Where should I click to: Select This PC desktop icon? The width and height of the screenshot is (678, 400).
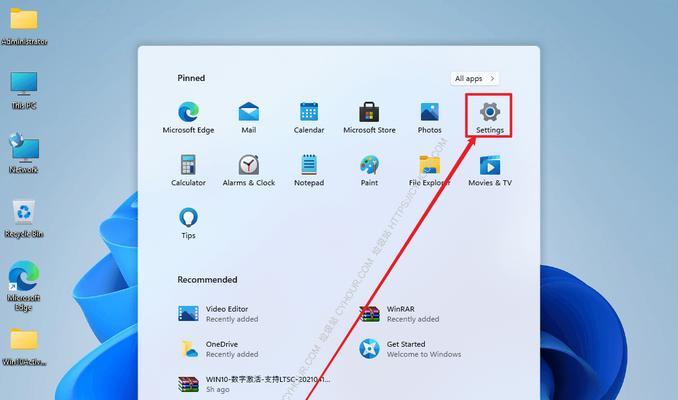(24, 90)
